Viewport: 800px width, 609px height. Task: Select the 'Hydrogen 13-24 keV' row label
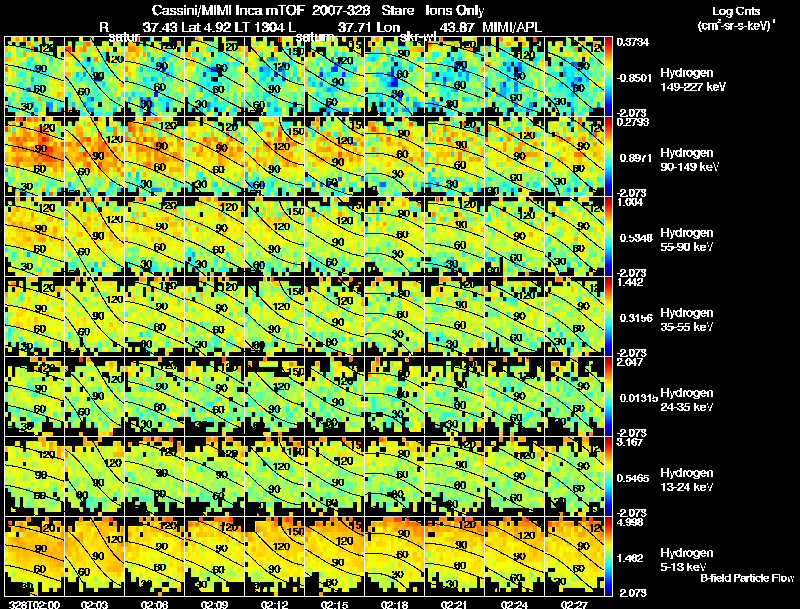click(x=687, y=480)
